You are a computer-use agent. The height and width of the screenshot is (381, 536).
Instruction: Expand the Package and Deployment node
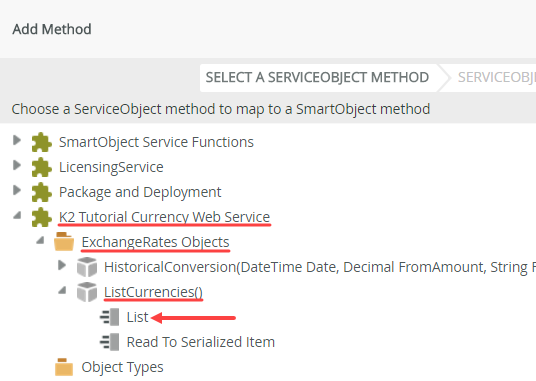click(17, 190)
